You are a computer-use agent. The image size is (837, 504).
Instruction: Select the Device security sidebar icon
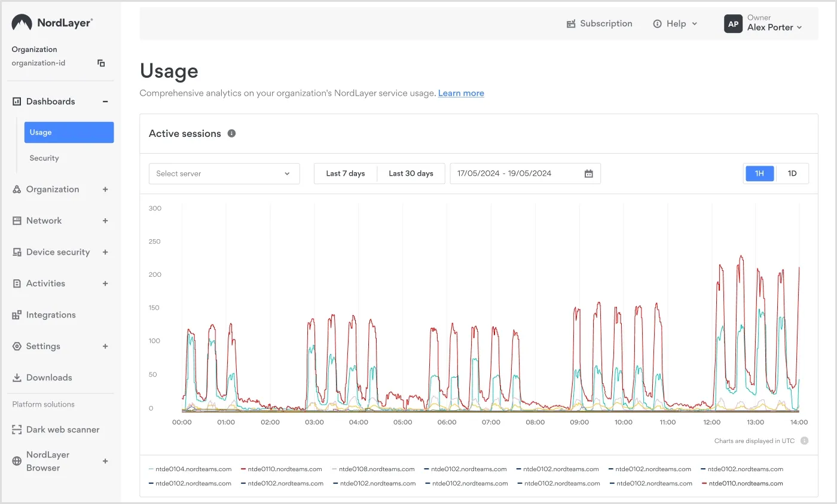point(17,252)
